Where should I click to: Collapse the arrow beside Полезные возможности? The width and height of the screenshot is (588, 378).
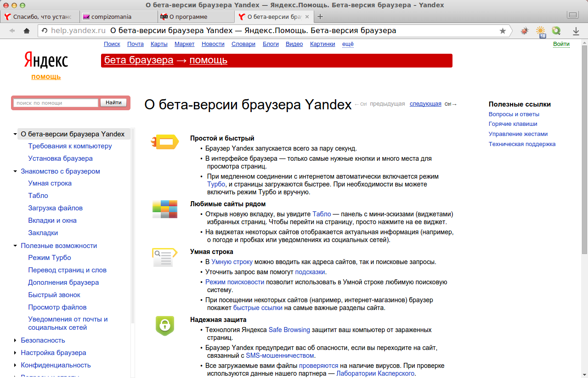click(15, 246)
